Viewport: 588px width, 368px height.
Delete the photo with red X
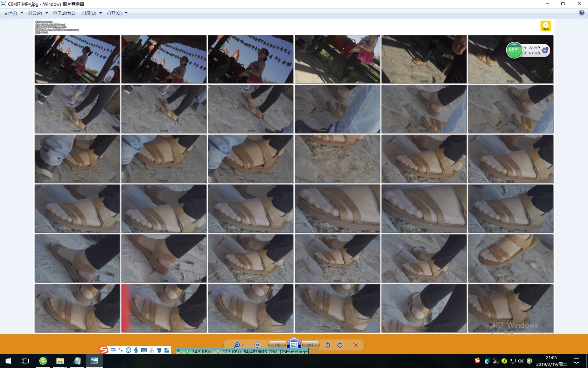coord(356,345)
